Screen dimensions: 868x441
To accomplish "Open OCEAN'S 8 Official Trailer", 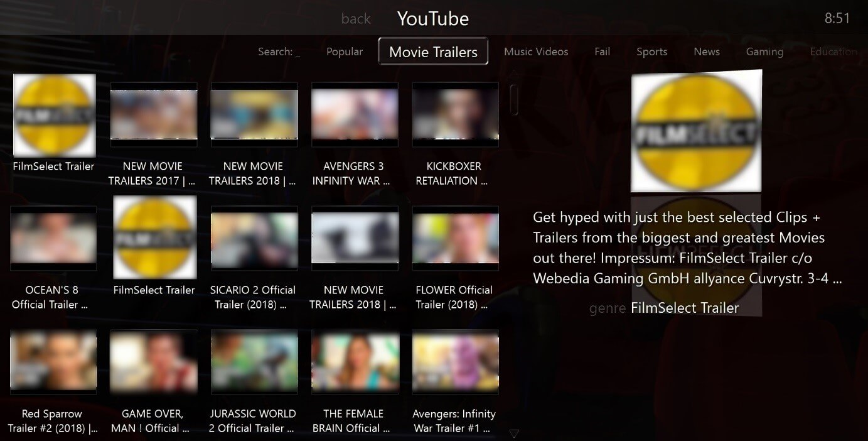I will click(53, 238).
